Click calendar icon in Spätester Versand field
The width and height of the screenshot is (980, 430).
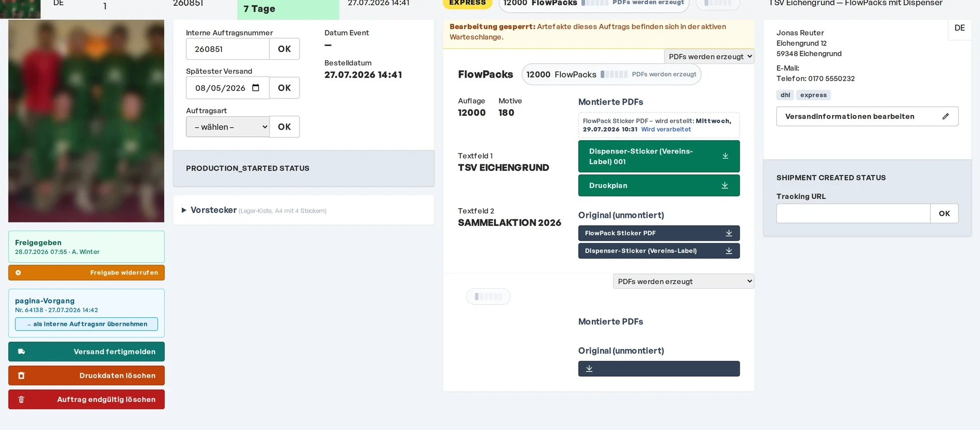(x=256, y=88)
